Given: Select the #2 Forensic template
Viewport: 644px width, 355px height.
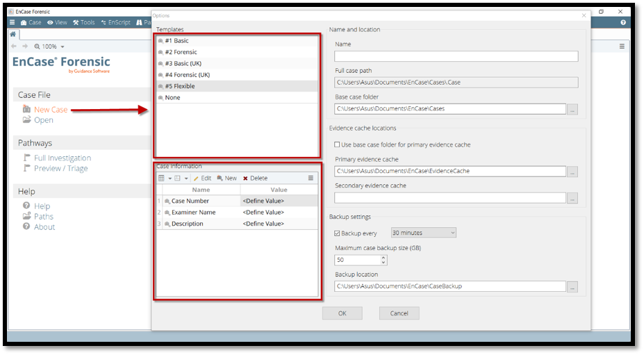Looking at the screenshot, I should tap(181, 52).
